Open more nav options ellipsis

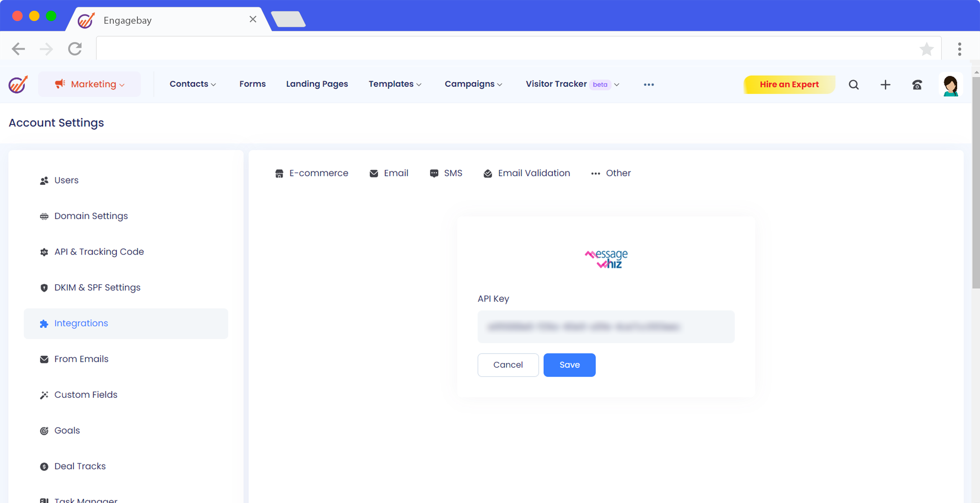tap(649, 85)
